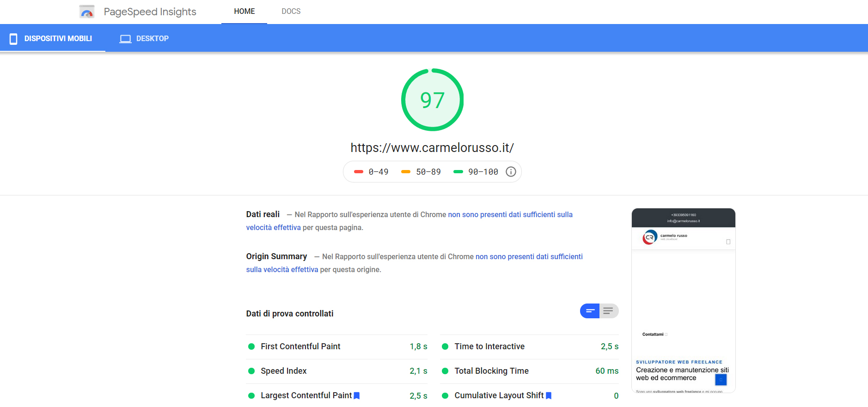Image resolution: width=868 pixels, height=407 pixels.
Task: Click green dot beside Largest Contentful Paint
Action: click(x=251, y=396)
